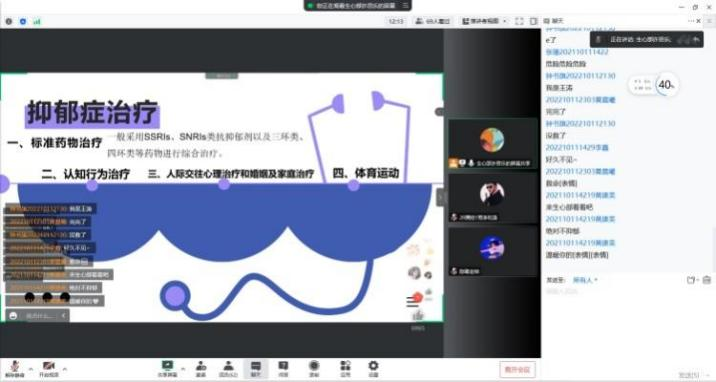The image size is (716, 382).
Task: Click the 抑郁症治疗 slide title
Action: (92, 112)
